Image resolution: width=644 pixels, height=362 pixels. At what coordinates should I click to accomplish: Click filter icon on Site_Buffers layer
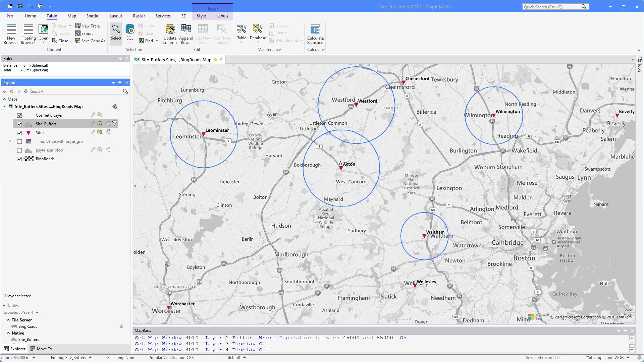coord(115,123)
